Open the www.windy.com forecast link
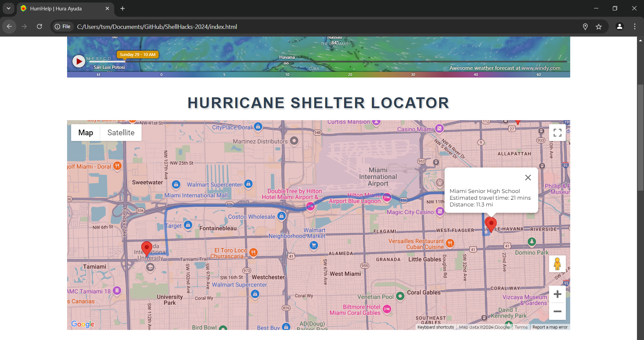The image size is (644, 340). tap(541, 68)
